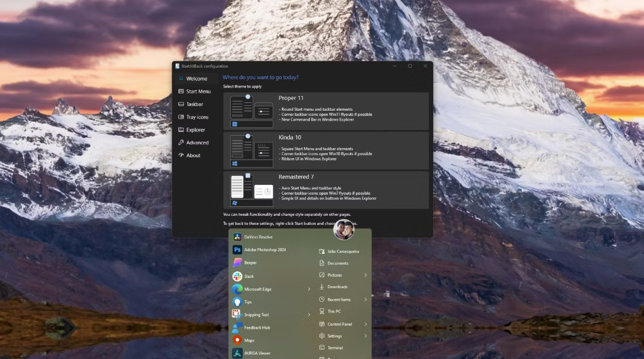Open the Taskbar settings page
The height and width of the screenshot is (359, 644).
coord(190,104)
